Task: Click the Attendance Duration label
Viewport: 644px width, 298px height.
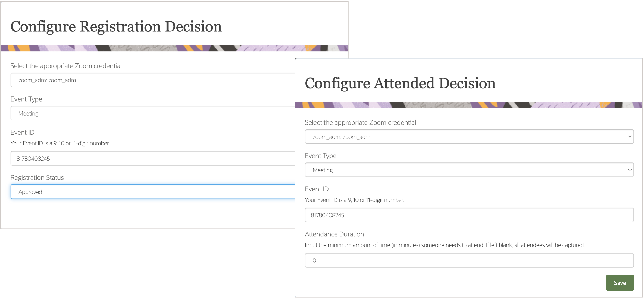Action: pyautogui.click(x=334, y=234)
